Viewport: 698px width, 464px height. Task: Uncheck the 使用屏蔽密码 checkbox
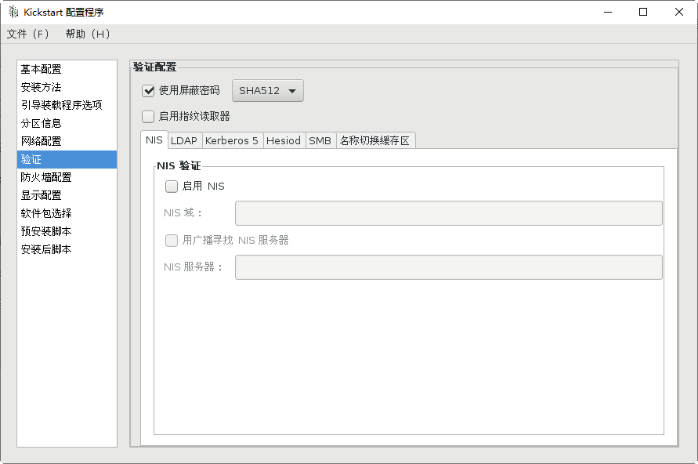(148, 91)
